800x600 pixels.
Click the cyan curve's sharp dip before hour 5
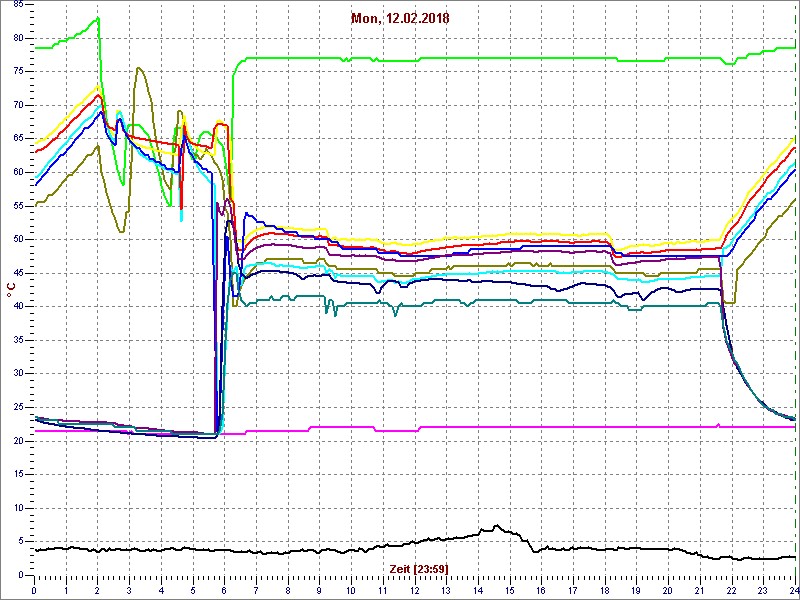tap(181, 218)
